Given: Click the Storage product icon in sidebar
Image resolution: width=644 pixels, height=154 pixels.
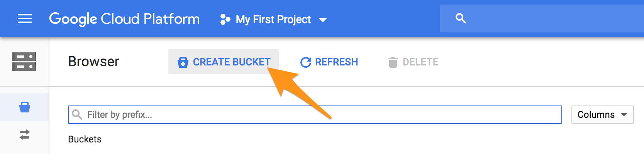Looking at the screenshot, I should click(x=24, y=62).
